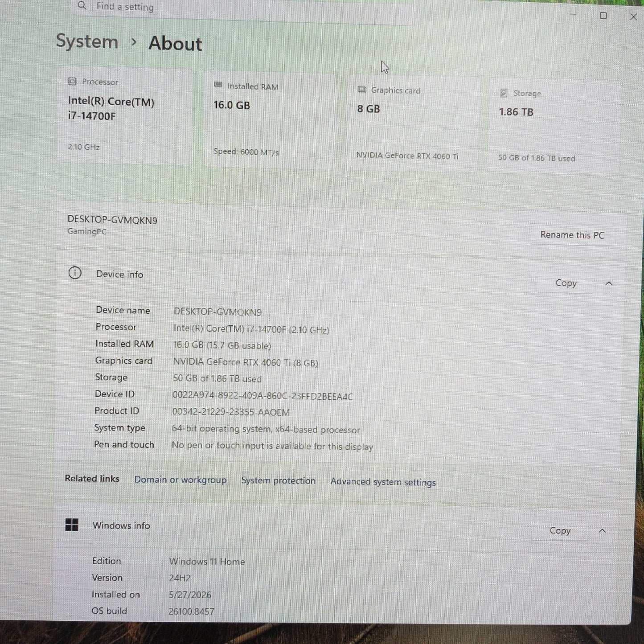Click the GamingPC label under PC name

click(x=87, y=231)
